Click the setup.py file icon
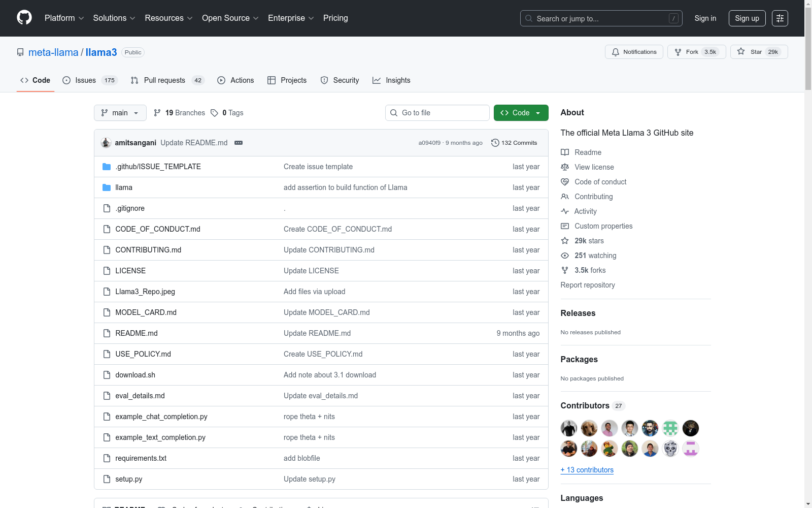This screenshot has height=508, width=812. point(107,479)
